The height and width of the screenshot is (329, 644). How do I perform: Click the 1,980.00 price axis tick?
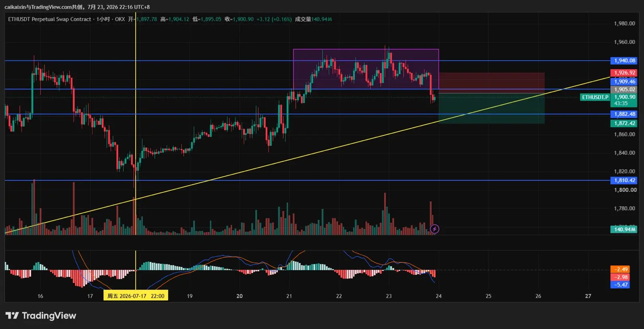tap(624, 23)
